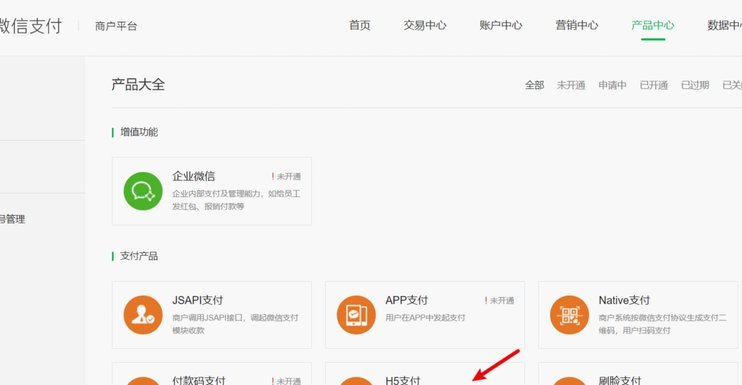
Task: Open the 数据中心 navigation tab
Action: tap(724, 25)
